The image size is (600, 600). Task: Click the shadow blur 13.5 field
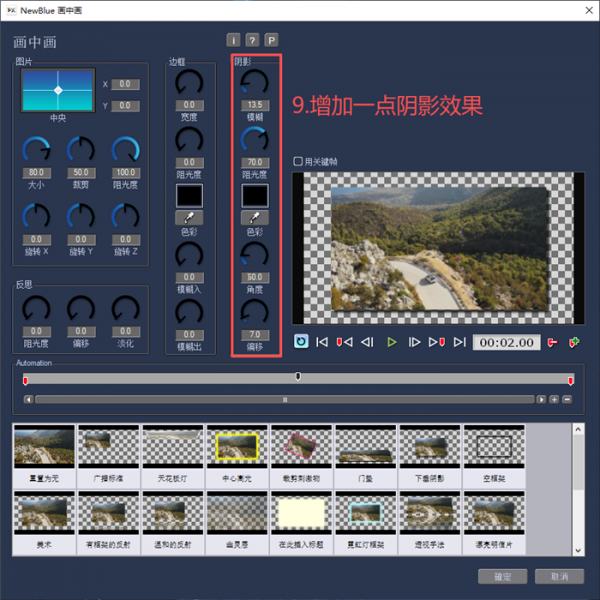[x=255, y=105]
